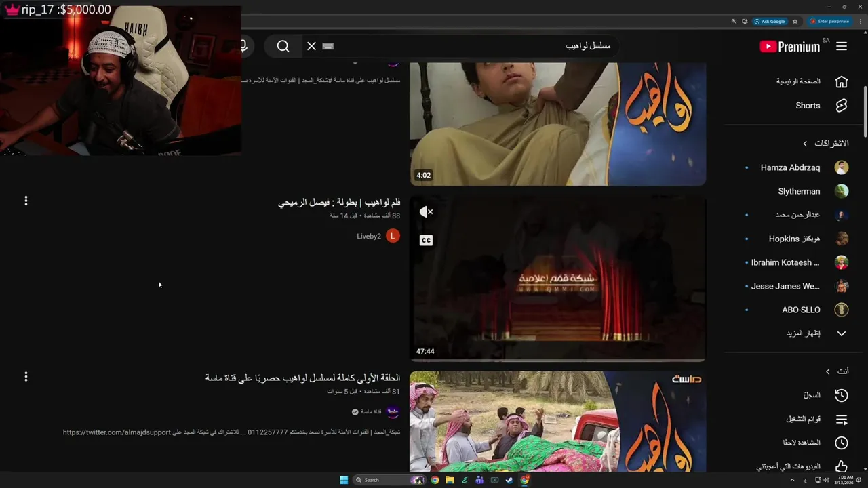Open الفيديوهات التي أعجبتني liked videos

pyautogui.click(x=789, y=466)
